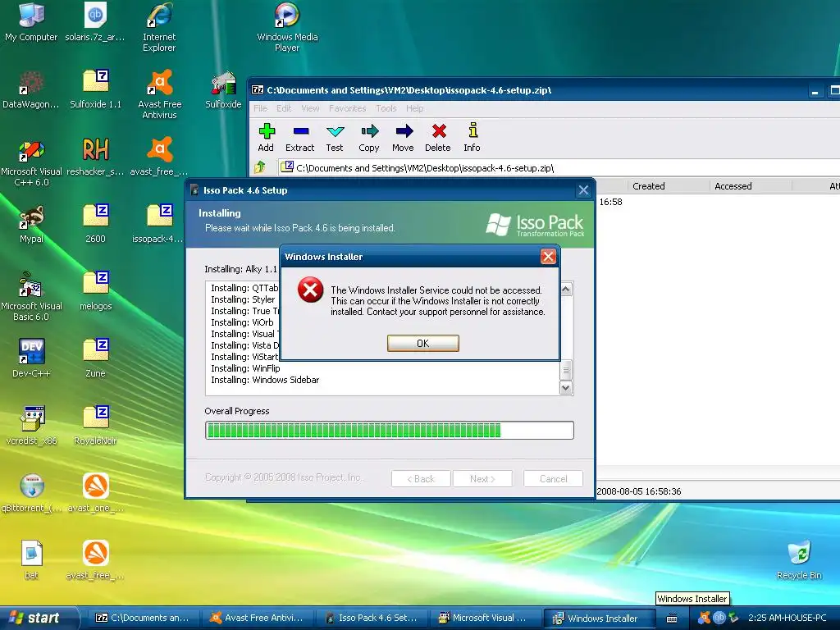Select the 'Installing: WinFlip' log line
The image size is (840, 630).
[245, 368]
